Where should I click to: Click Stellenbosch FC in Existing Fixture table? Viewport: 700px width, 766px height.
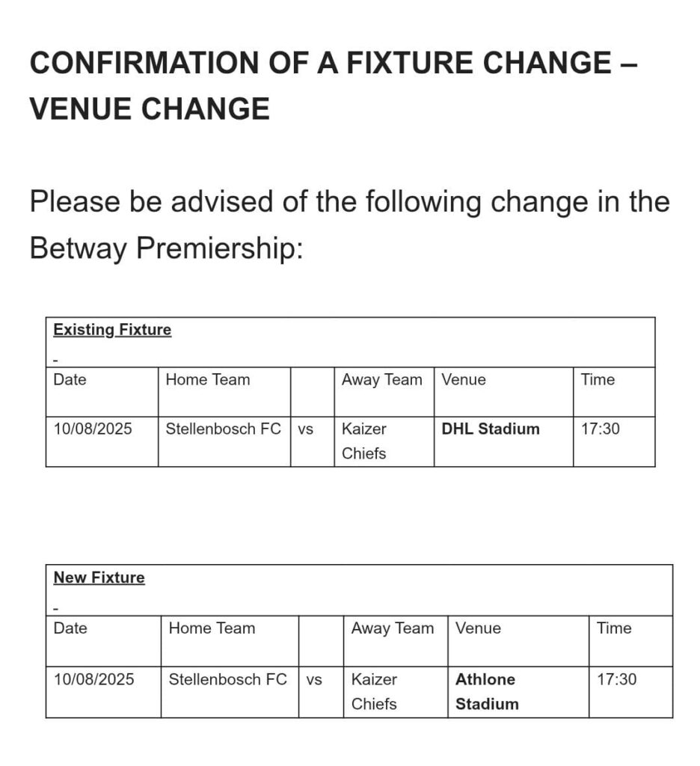tap(223, 429)
